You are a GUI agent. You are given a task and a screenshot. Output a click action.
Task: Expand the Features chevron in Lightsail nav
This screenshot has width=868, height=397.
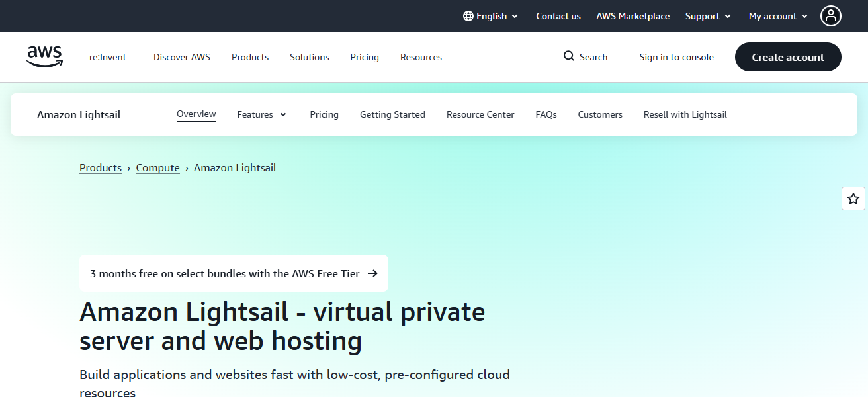coord(283,115)
